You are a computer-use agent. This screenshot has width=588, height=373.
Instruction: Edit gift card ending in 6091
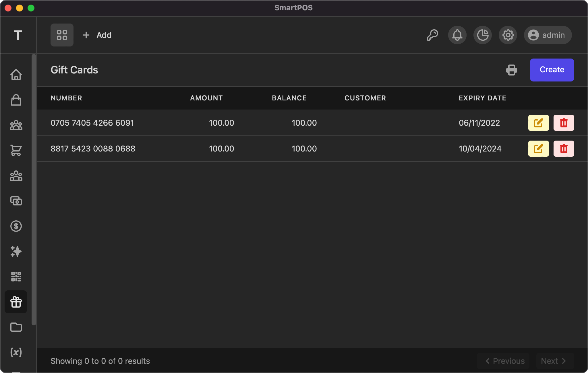(x=538, y=123)
